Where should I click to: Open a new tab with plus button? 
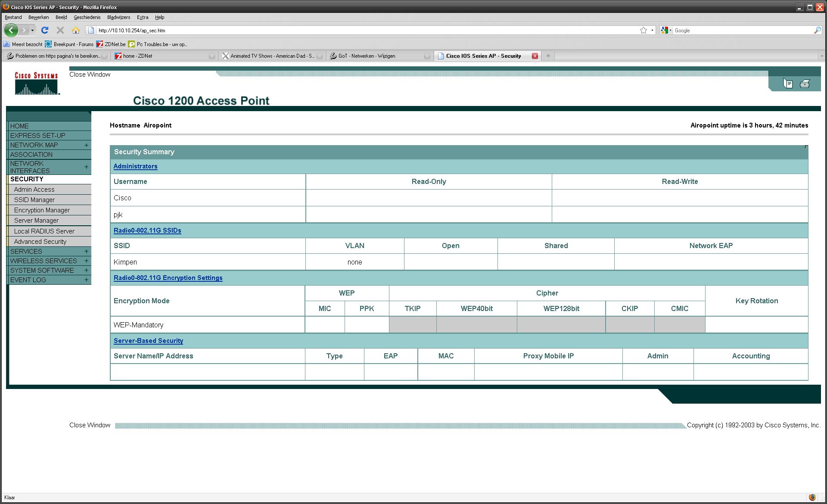click(x=548, y=56)
